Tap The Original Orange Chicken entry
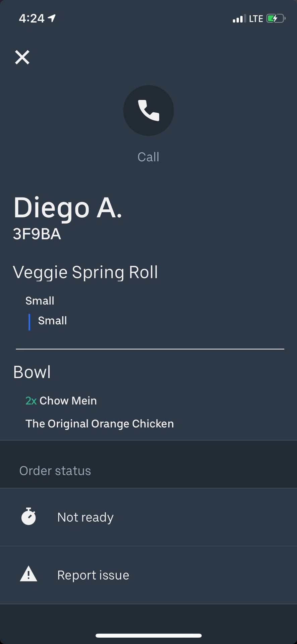Screen dimensions: 297x644 coord(100,424)
